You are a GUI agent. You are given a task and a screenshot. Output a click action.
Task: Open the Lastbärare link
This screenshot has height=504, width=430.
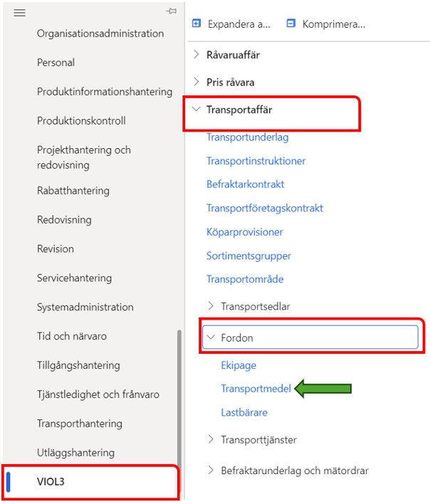pyautogui.click(x=245, y=411)
